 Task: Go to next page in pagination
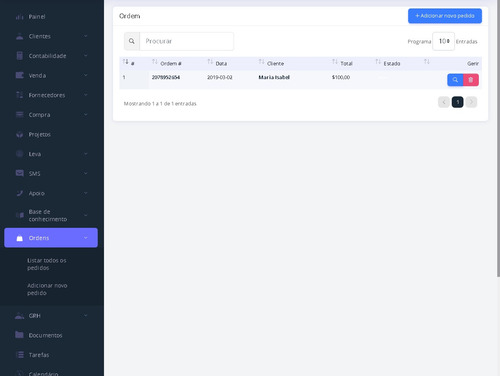tap(471, 102)
